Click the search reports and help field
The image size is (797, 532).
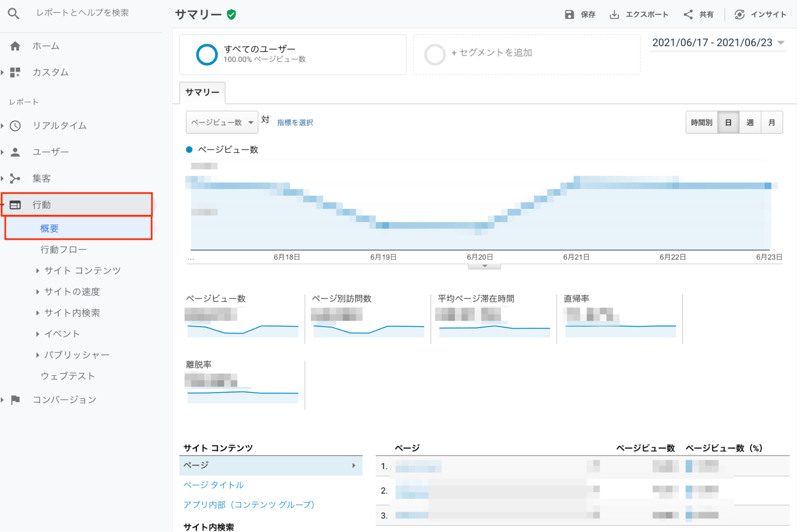[83, 13]
